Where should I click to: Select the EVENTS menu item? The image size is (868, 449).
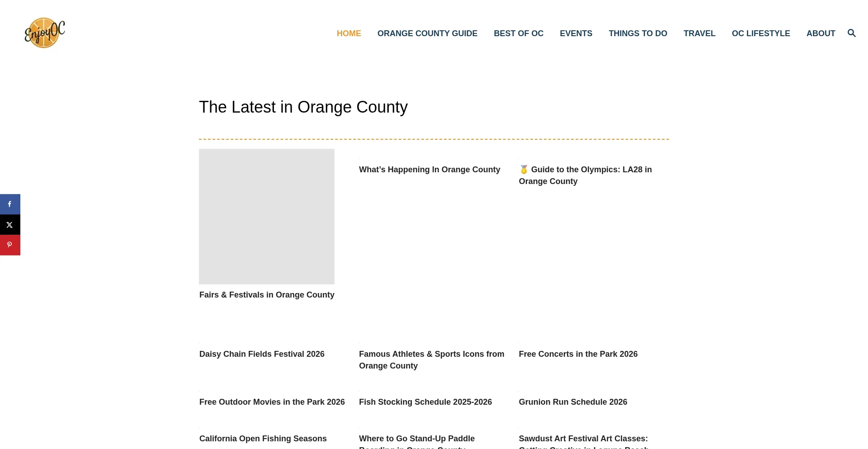(x=576, y=33)
